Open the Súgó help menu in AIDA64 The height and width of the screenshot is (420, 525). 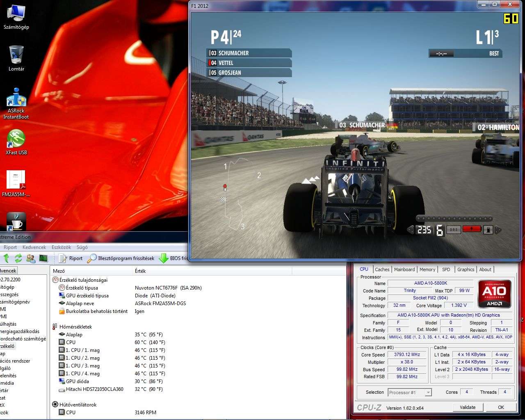pyautogui.click(x=82, y=247)
